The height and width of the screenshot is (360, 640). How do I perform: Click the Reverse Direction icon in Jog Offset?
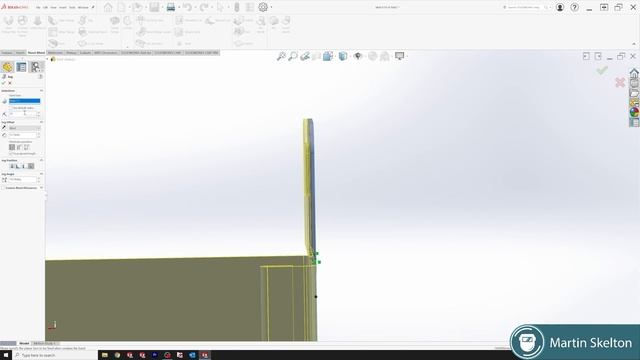[x=4, y=128]
